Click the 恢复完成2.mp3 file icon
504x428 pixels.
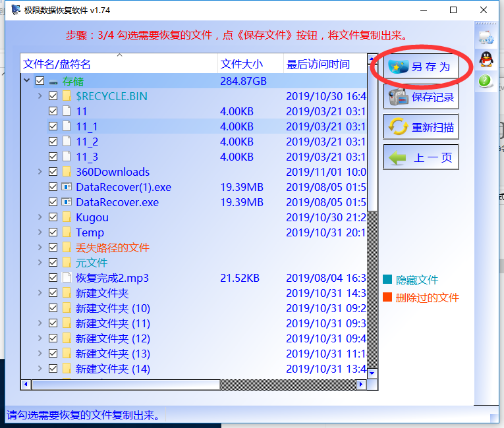click(x=67, y=278)
